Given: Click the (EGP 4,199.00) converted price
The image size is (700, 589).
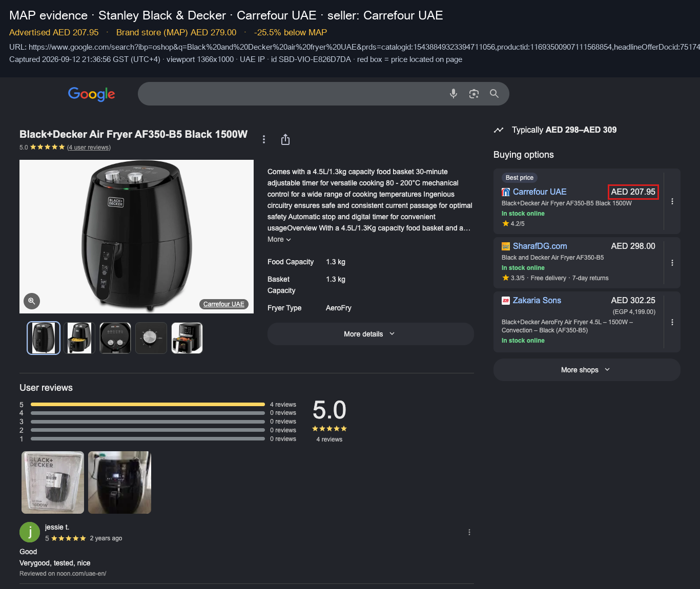Looking at the screenshot, I should pos(634,312).
